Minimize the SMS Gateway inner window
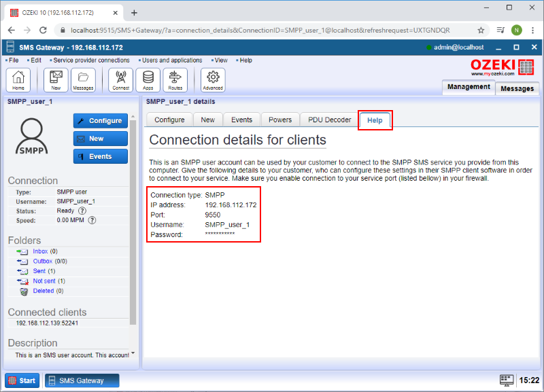This screenshot has height=392, width=544. point(498,48)
